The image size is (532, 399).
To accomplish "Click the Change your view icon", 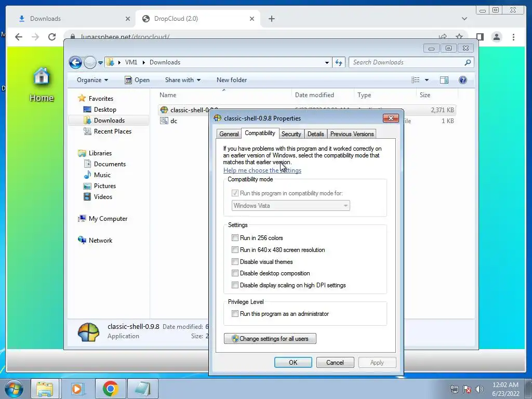I will (x=415, y=80).
